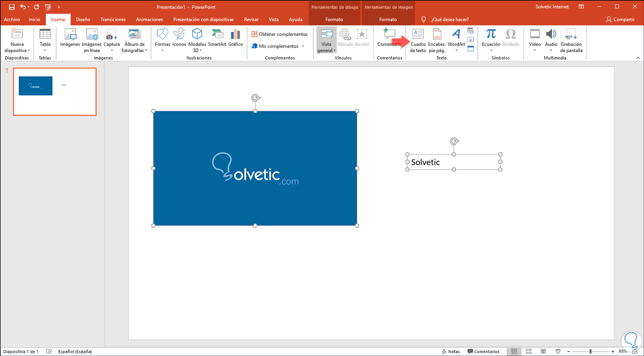Click the Iconos insert button
The image size is (644, 356).
point(179,38)
